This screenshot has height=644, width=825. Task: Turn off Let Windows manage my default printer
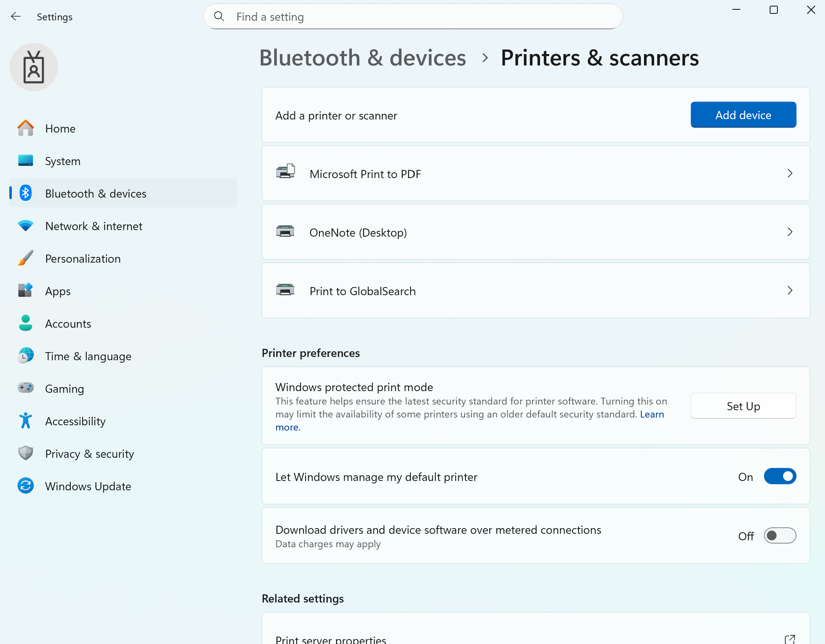pos(780,476)
